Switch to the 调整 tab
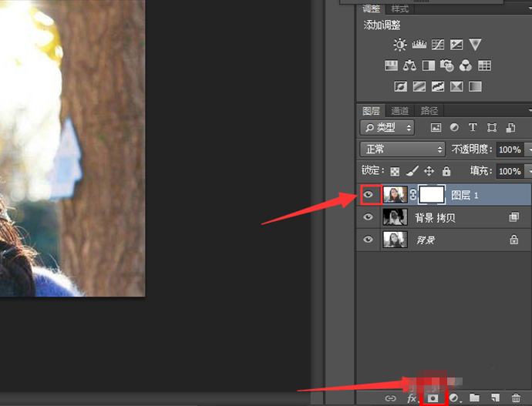This screenshot has width=532, height=406. click(x=371, y=8)
